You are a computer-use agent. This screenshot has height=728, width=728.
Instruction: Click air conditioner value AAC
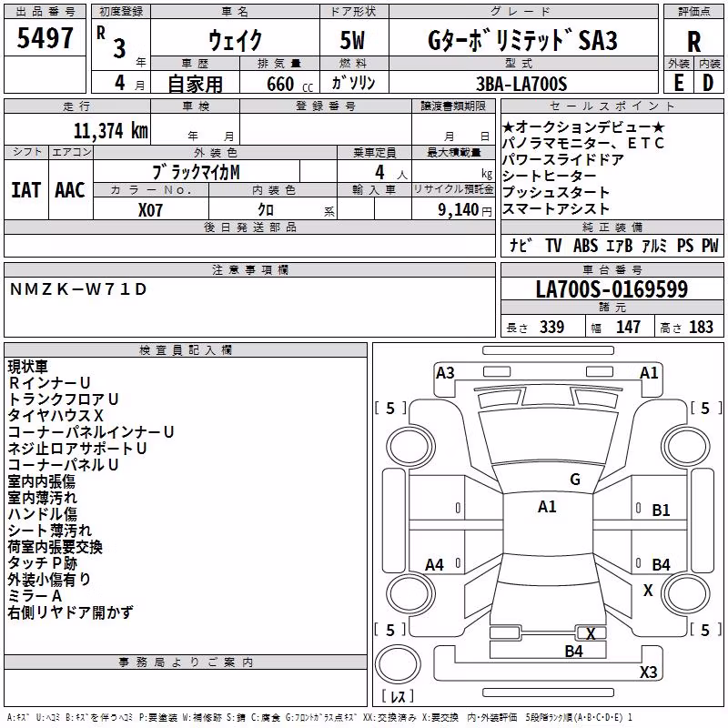point(70,190)
